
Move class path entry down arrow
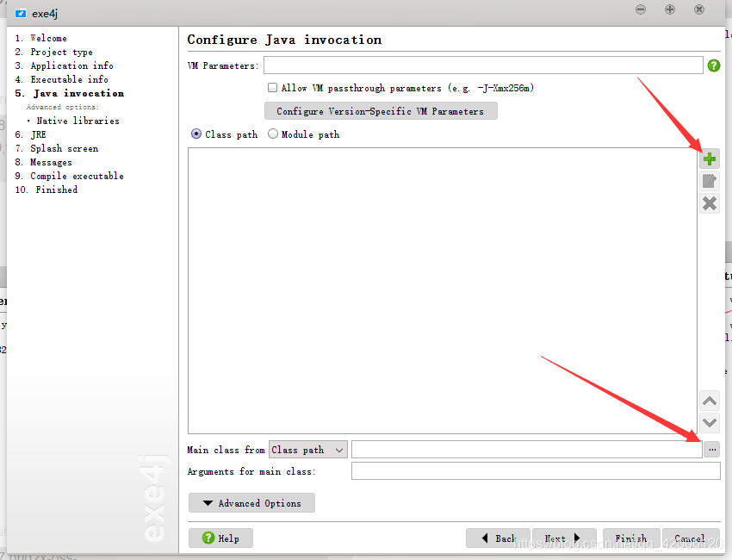709,423
